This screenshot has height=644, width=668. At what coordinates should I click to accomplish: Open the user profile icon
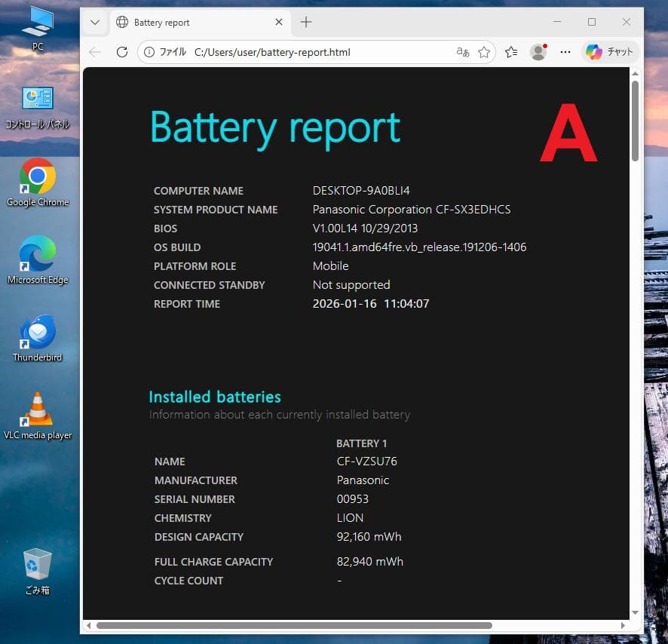pos(538,52)
